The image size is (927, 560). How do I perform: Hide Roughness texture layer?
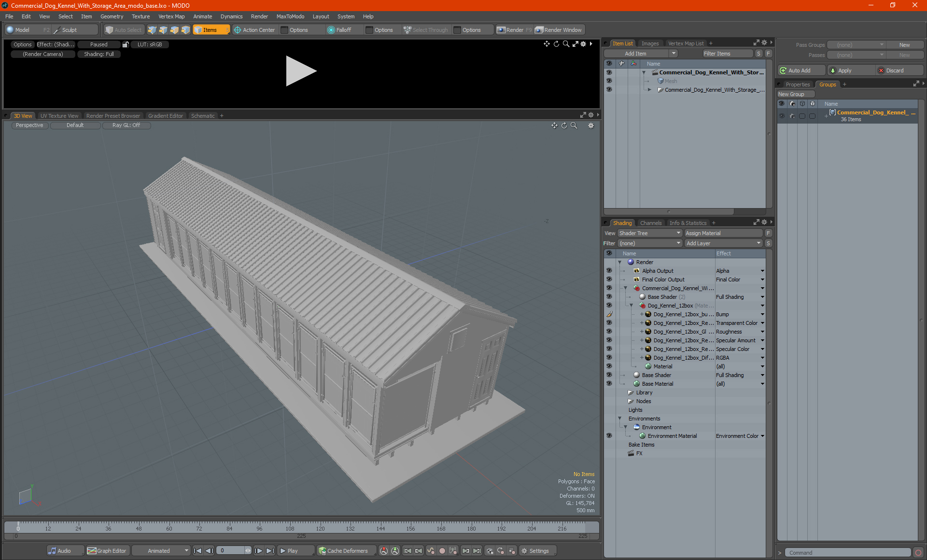click(609, 332)
